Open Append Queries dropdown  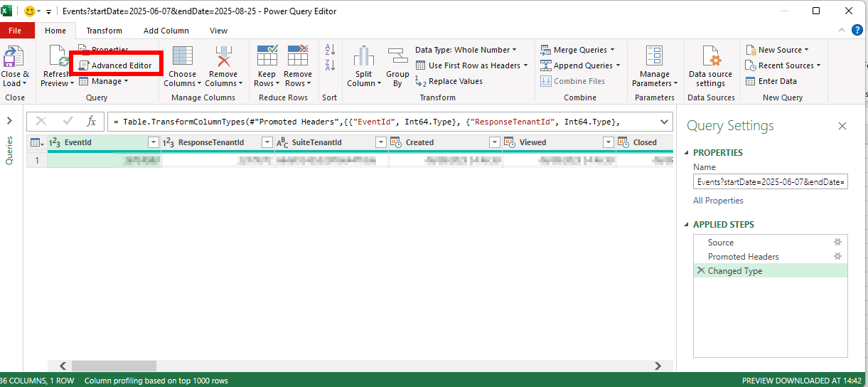(x=580, y=65)
